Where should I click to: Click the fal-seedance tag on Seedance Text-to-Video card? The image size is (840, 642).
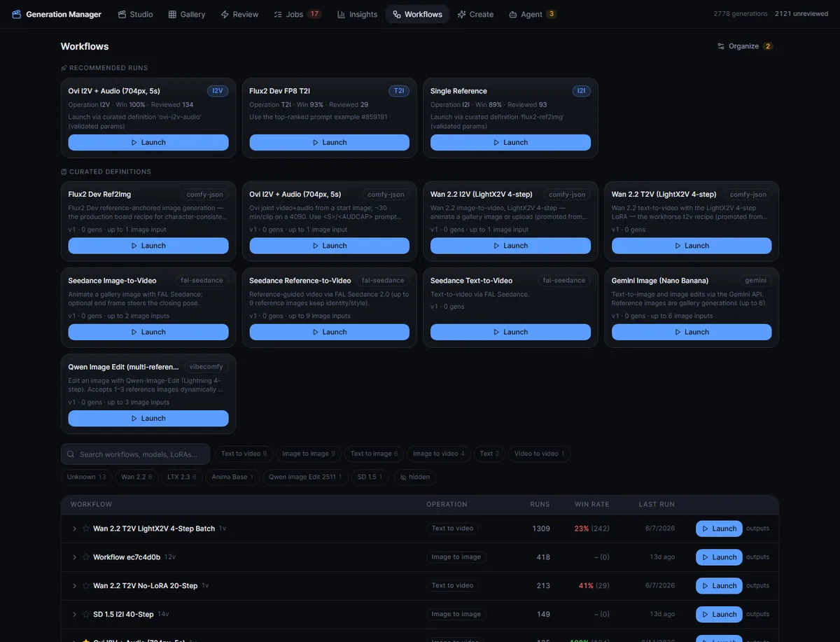[564, 280]
